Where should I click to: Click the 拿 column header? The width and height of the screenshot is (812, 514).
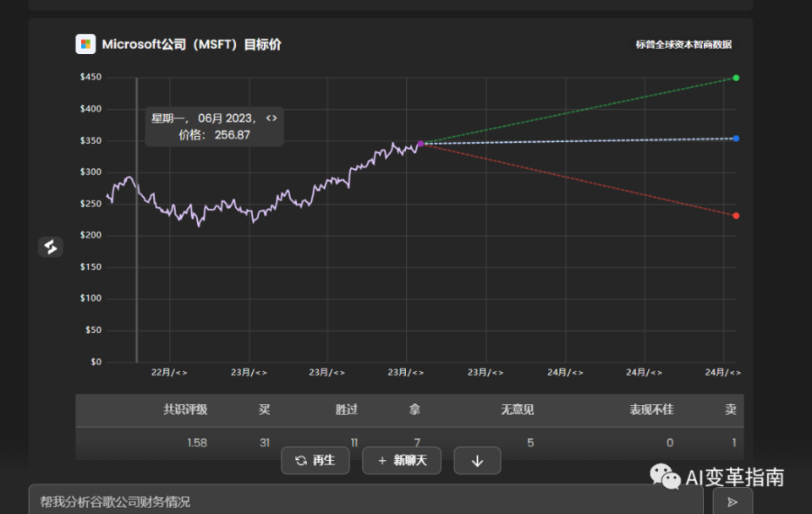point(414,410)
